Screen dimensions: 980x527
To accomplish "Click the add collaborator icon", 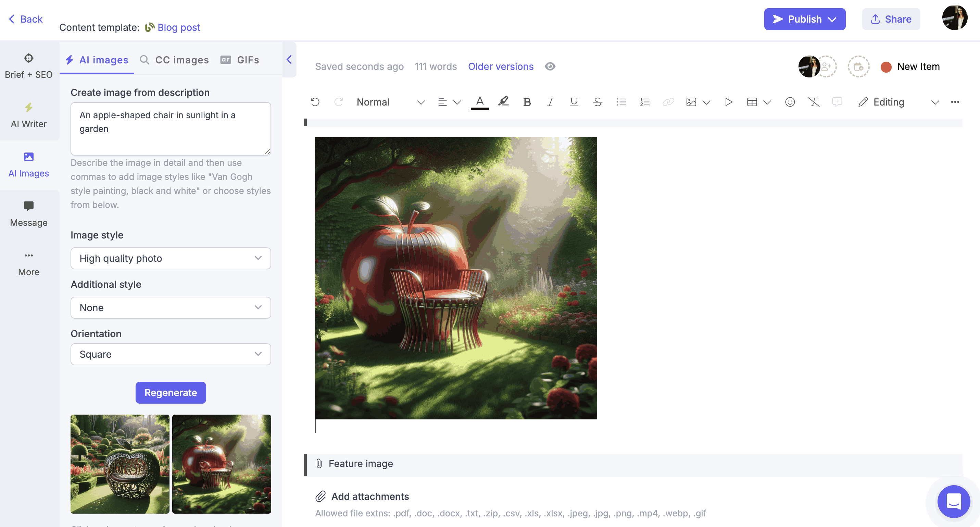I will [x=826, y=66].
